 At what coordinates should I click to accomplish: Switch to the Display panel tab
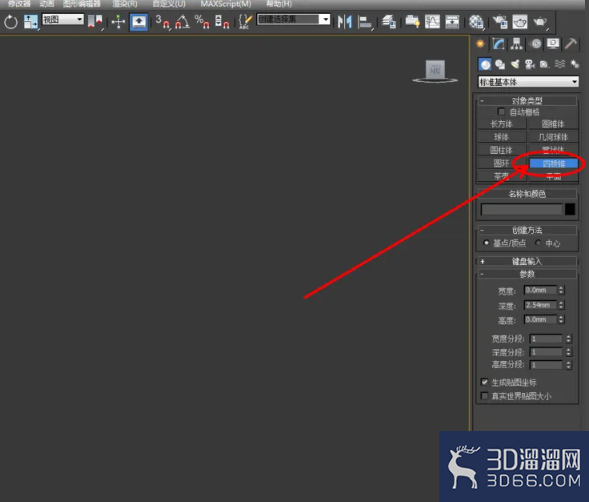[553, 44]
